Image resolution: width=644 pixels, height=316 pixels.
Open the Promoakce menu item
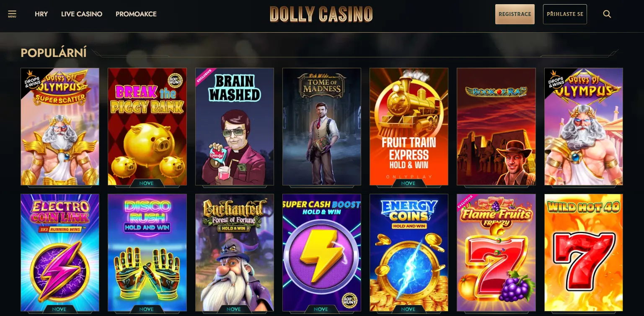coord(136,14)
